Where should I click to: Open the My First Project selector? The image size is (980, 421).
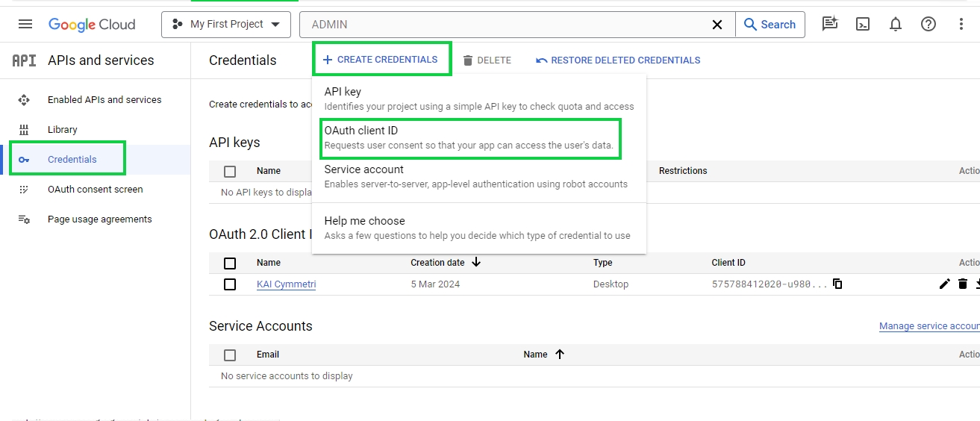click(226, 25)
